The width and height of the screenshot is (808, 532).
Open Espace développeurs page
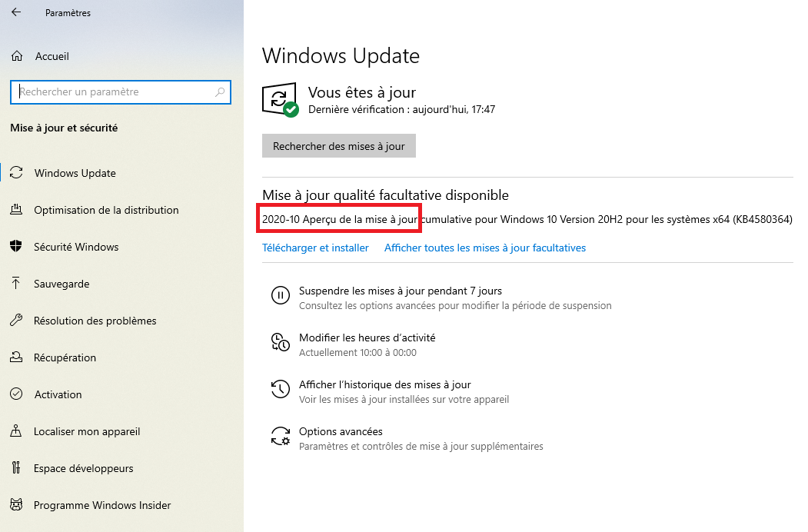pyautogui.click(x=84, y=468)
